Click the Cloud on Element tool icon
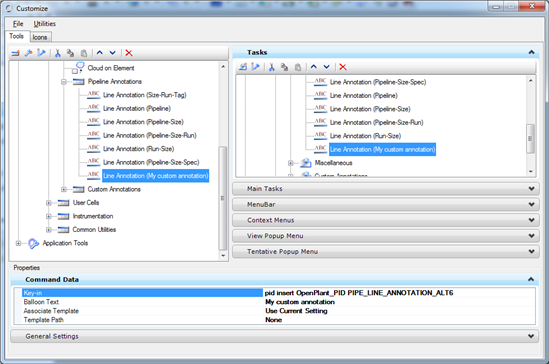 78,68
